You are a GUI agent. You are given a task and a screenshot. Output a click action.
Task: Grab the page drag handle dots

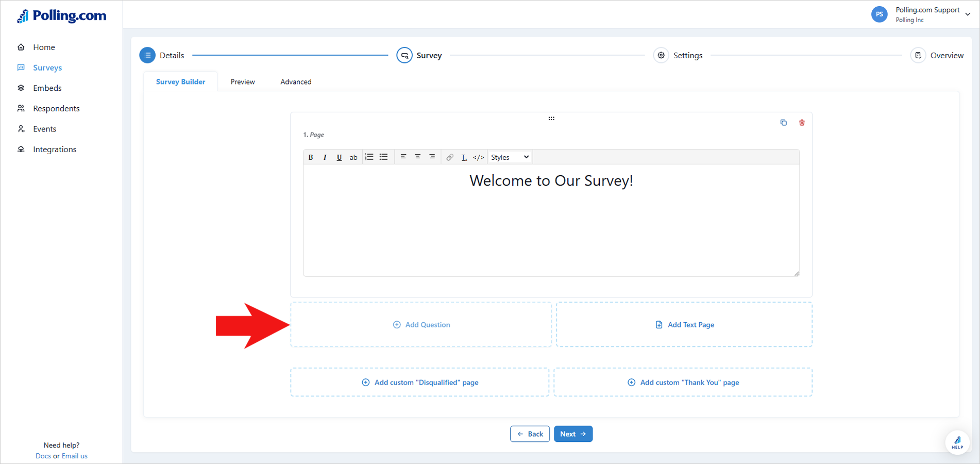(x=551, y=119)
